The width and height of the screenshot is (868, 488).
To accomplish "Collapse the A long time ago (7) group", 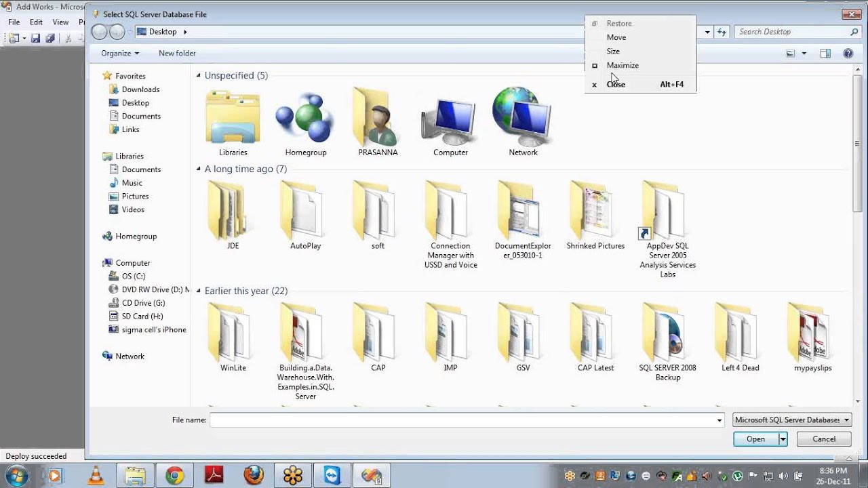I will (199, 169).
